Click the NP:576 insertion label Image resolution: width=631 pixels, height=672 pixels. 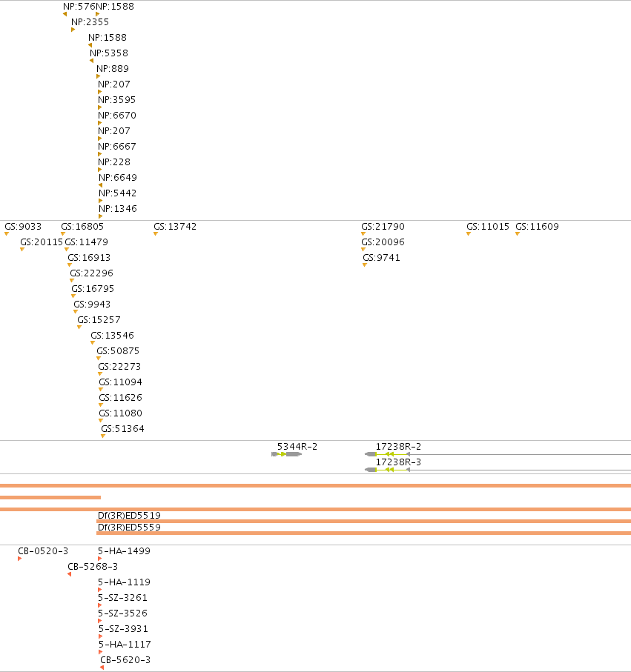(79, 7)
